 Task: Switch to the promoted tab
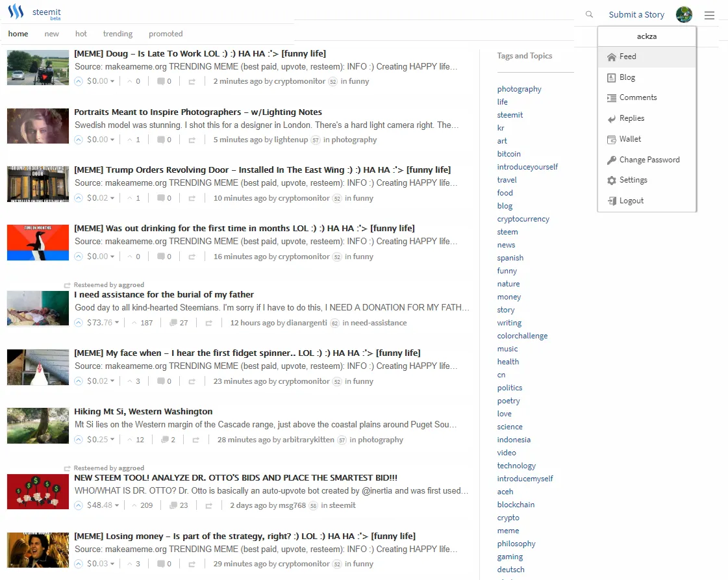(166, 34)
